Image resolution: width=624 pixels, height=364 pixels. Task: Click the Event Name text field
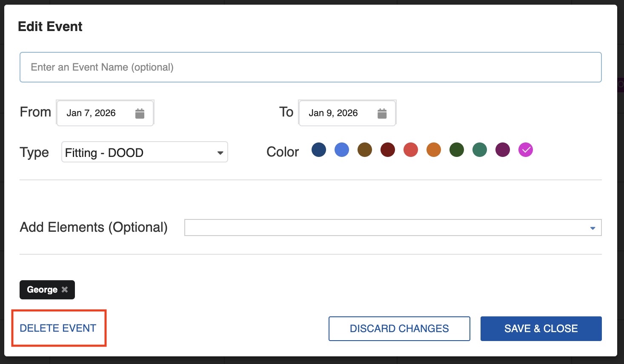[x=310, y=67]
